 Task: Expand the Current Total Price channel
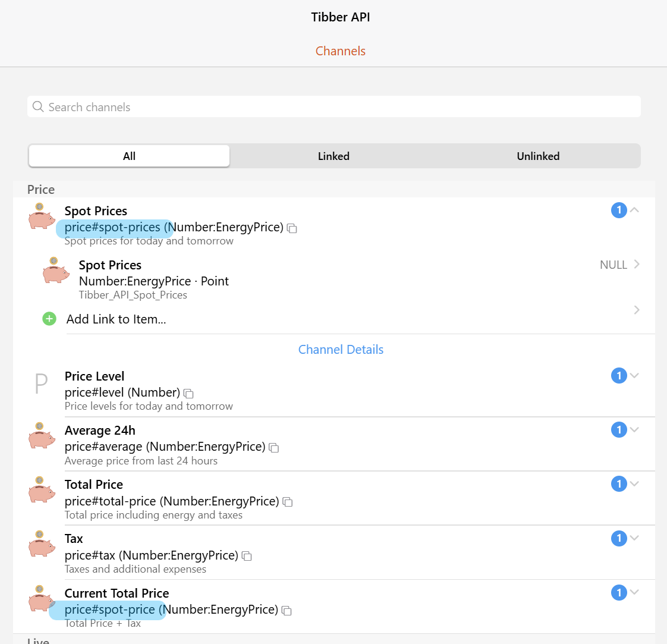coord(635,592)
